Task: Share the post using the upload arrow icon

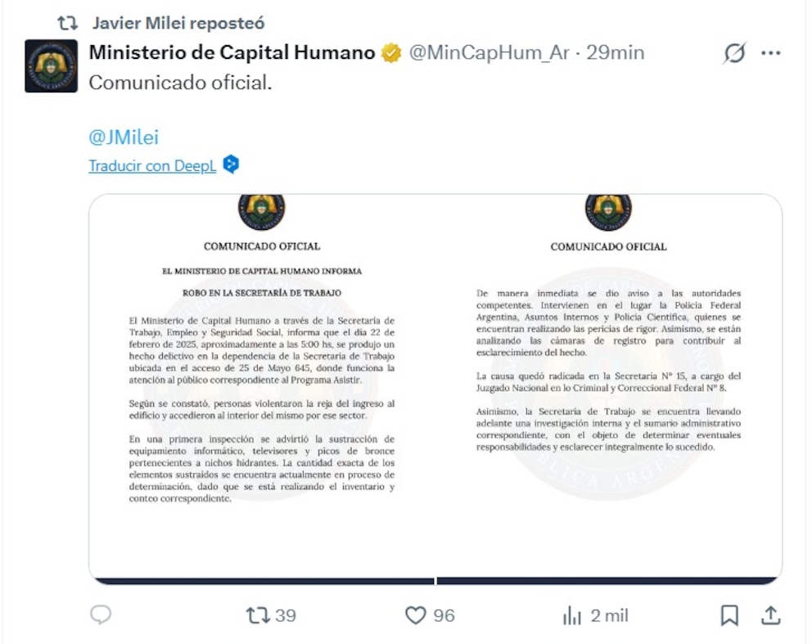Action: click(770, 615)
